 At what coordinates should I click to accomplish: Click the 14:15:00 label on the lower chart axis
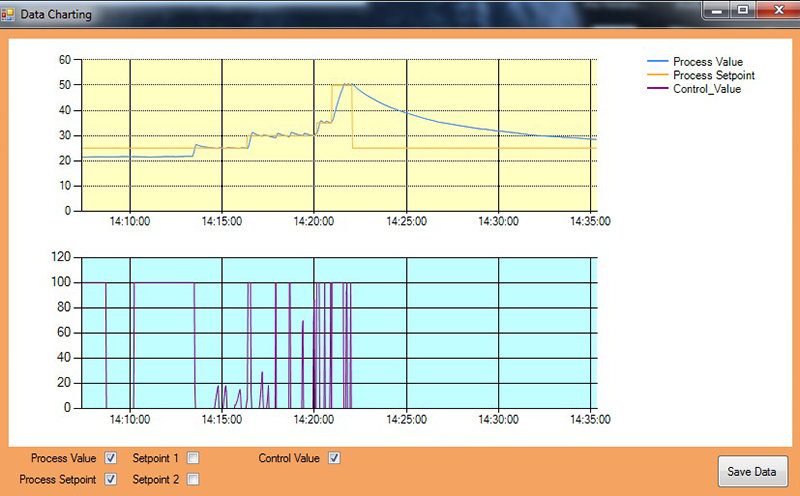221,419
